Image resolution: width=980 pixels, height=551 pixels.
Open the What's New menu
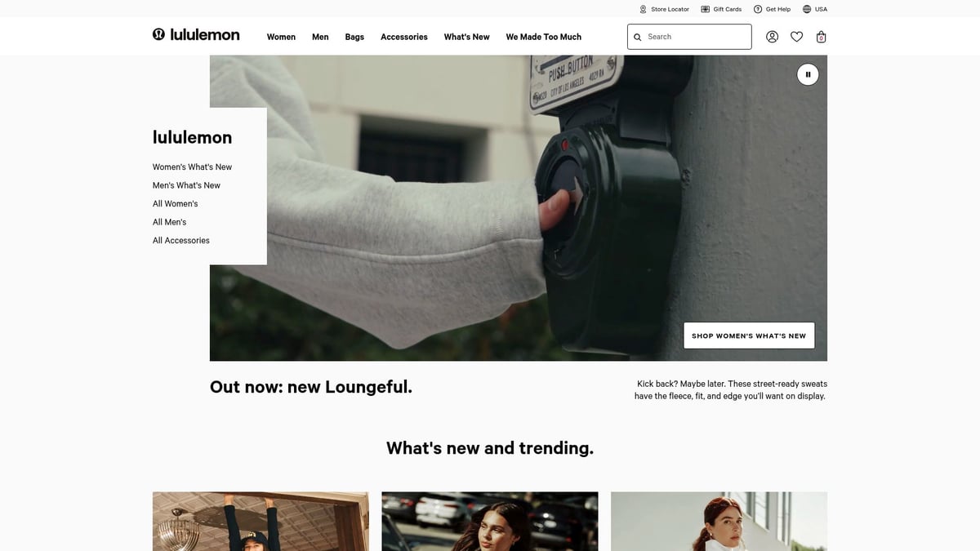(x=467, y=37)
